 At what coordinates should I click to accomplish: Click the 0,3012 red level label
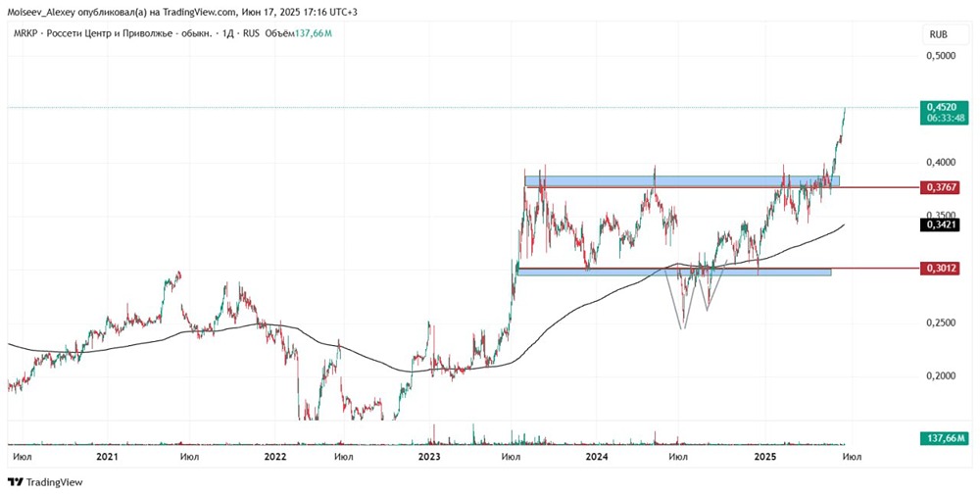pos(939,269)
